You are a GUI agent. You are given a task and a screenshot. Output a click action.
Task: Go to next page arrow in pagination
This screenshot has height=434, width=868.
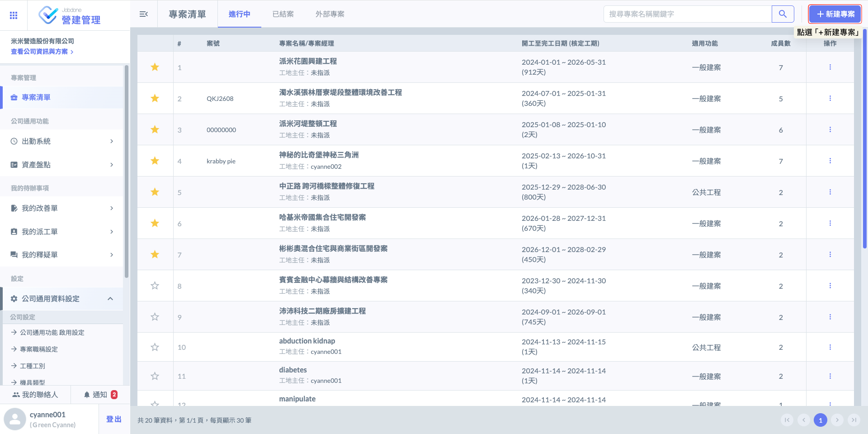point(837,420)
